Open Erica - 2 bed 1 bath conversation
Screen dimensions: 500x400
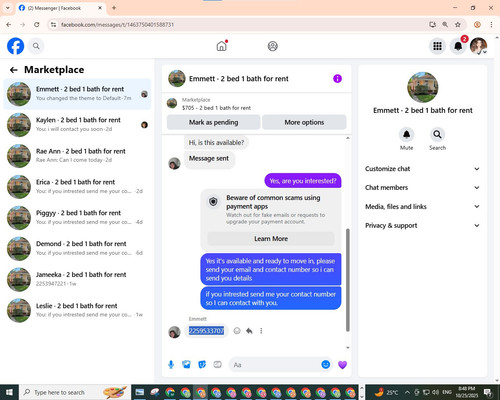(77, 187)
